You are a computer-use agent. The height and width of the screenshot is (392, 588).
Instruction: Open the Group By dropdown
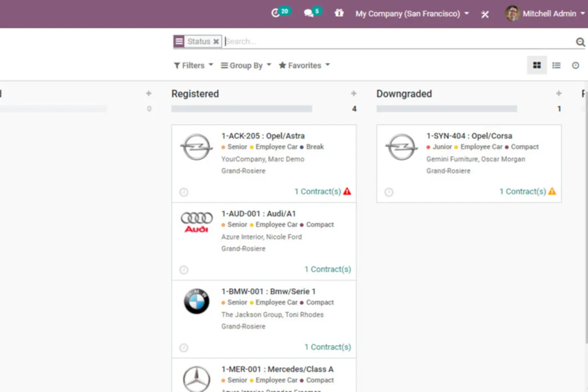(246, 65)
